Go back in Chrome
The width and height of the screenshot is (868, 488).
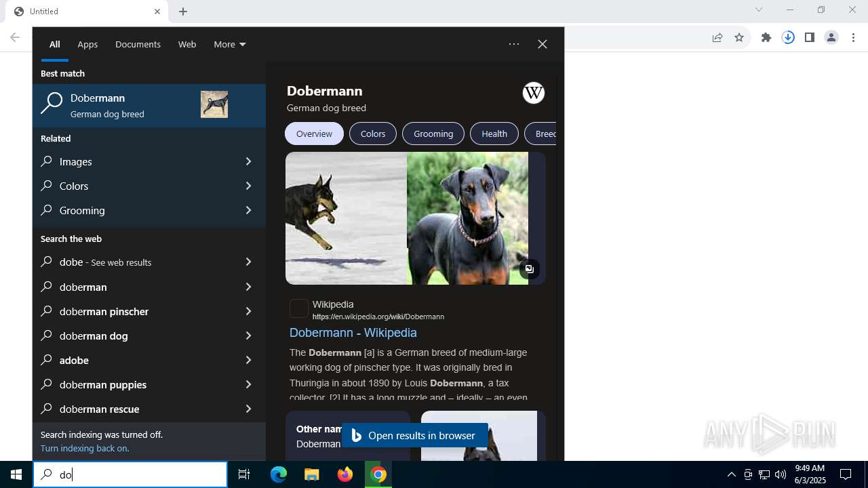tap(15, 37)
